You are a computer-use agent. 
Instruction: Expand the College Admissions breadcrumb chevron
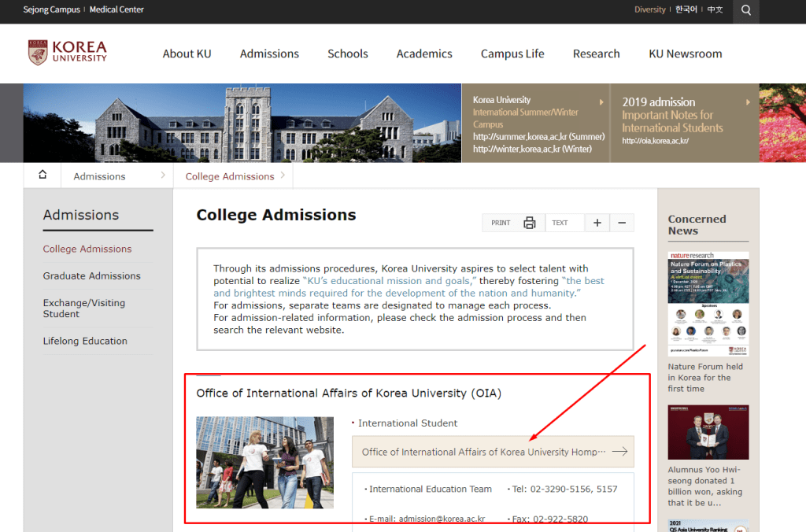coord(283,175)
